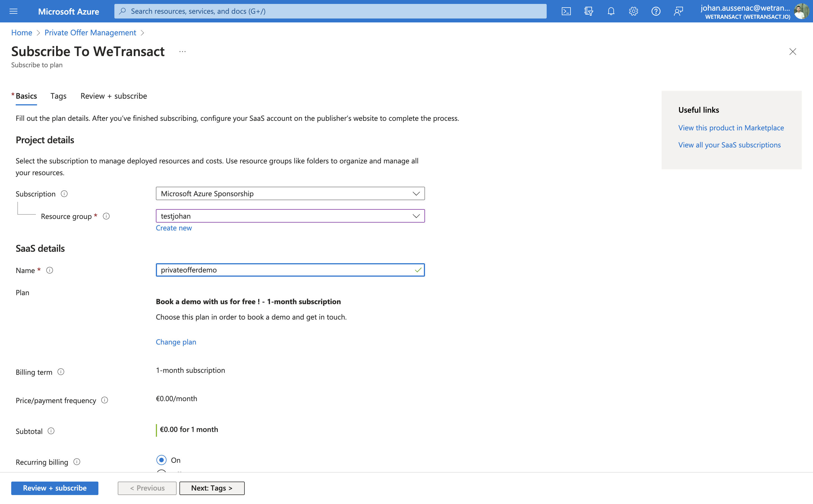Open the notifications bell
This screenshot has width=813, height=504.
pos(611,11)
